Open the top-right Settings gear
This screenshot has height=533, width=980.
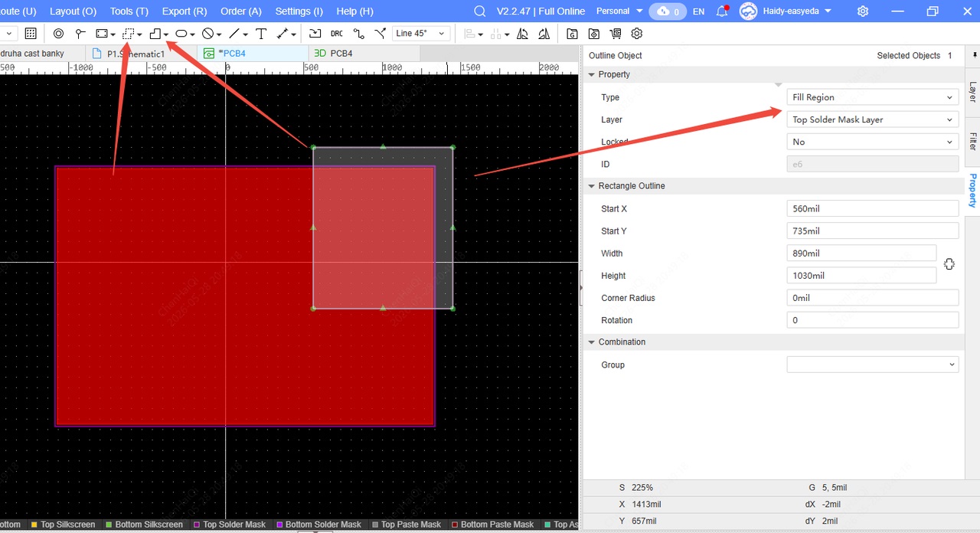[863, 11]
